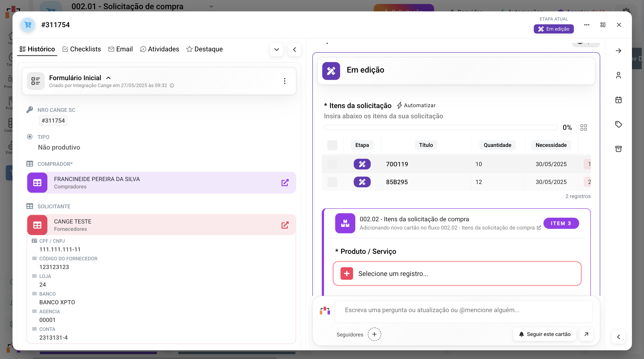Open the tags icon in right sidebar

619,124
